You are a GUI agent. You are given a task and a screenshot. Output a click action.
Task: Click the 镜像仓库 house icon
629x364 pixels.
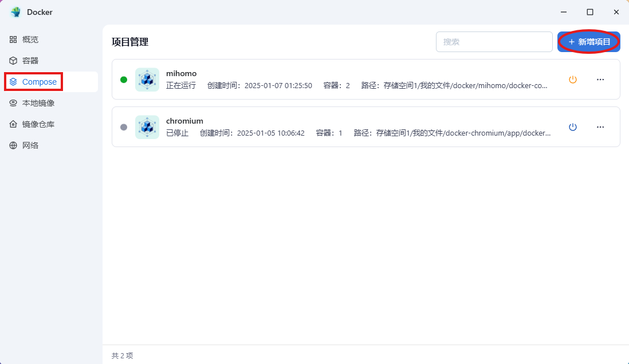tap(13, 124)
